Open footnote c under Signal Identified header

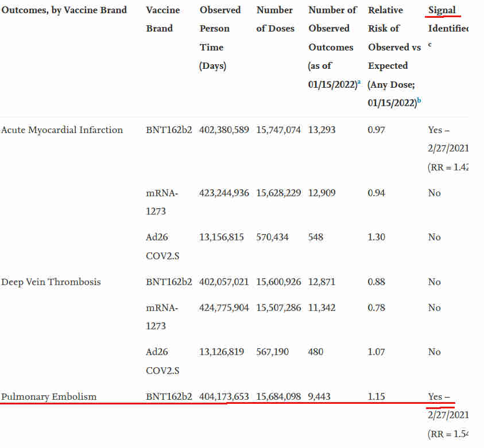tap(429, 45)
